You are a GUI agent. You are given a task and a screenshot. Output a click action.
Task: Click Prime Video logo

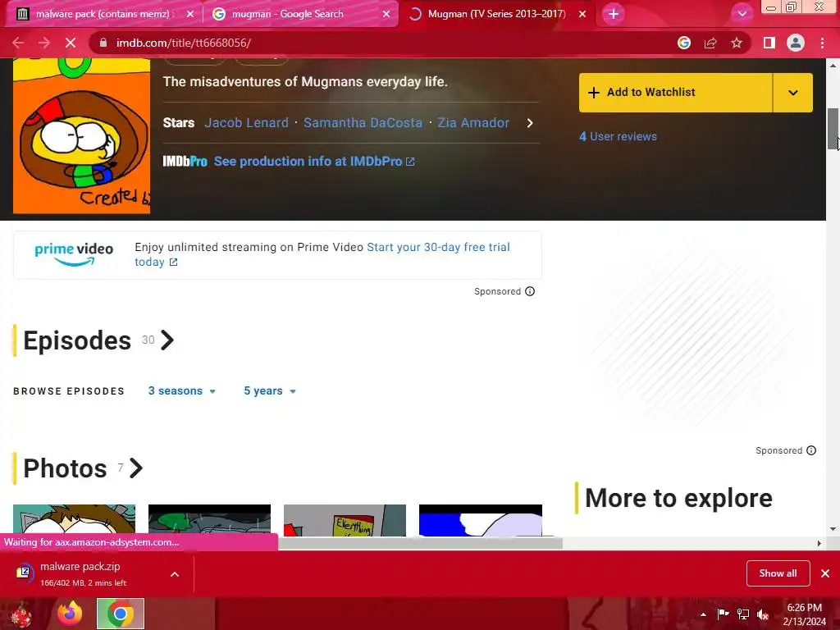pos(74,254)
